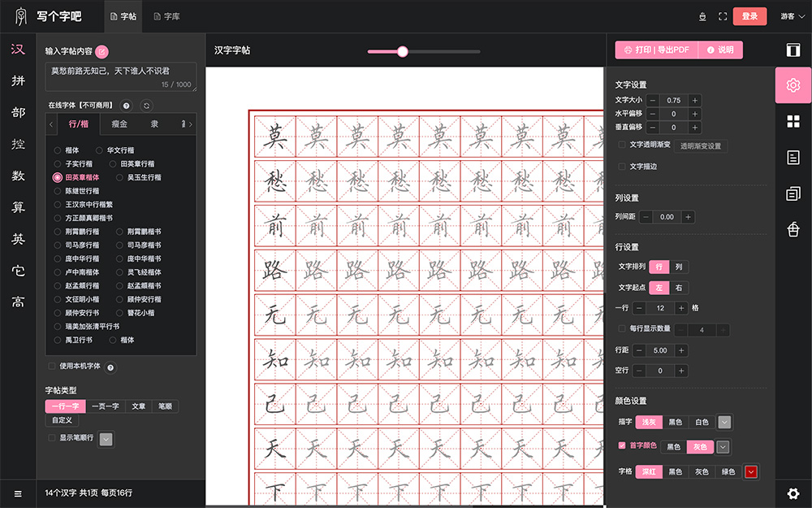Select the 子实行楷 font

72,164
